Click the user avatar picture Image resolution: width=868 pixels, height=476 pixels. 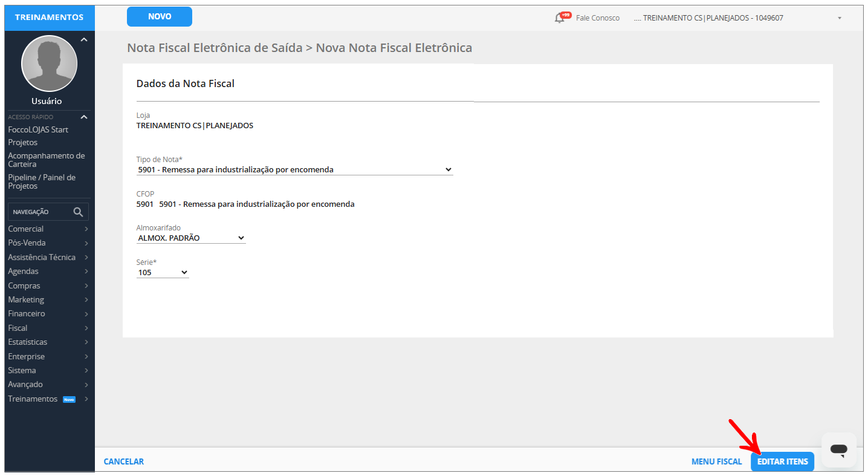click(x=49, y=64)
